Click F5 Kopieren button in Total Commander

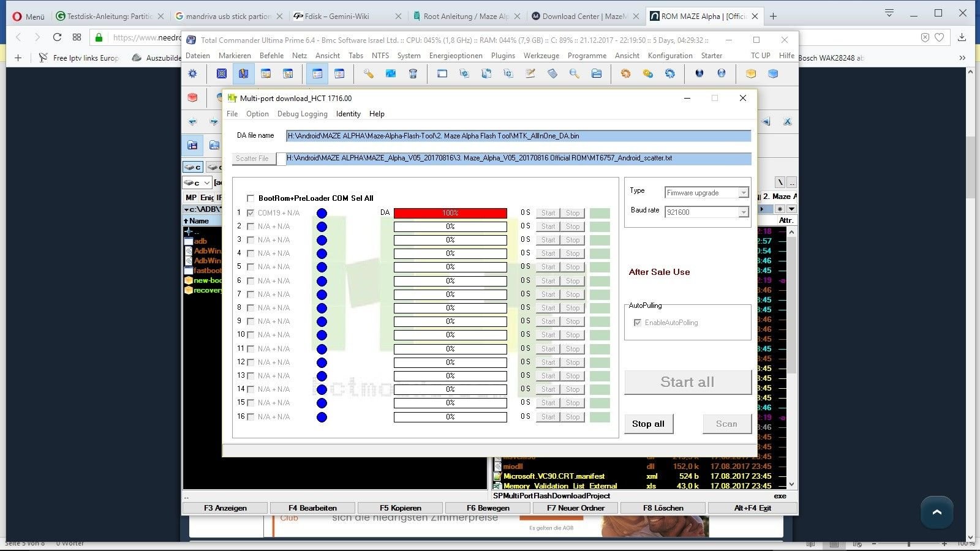[x=401, y=508]
